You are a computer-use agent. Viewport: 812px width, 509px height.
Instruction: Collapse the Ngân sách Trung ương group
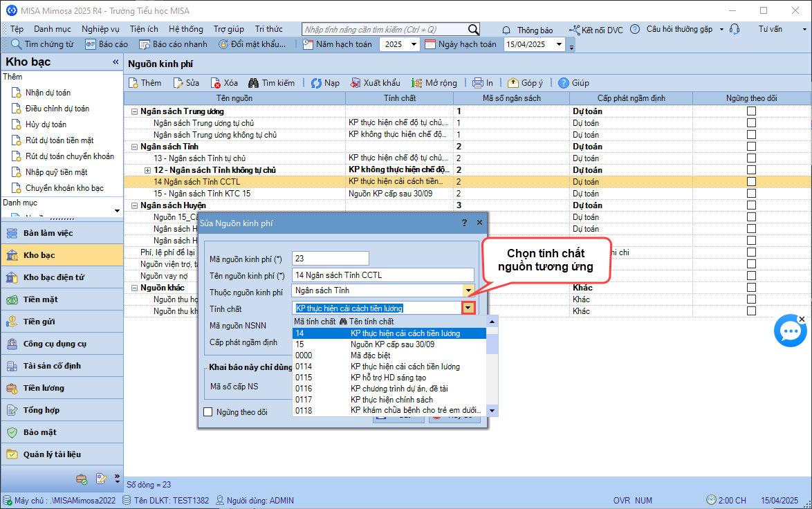click(135, 111)
